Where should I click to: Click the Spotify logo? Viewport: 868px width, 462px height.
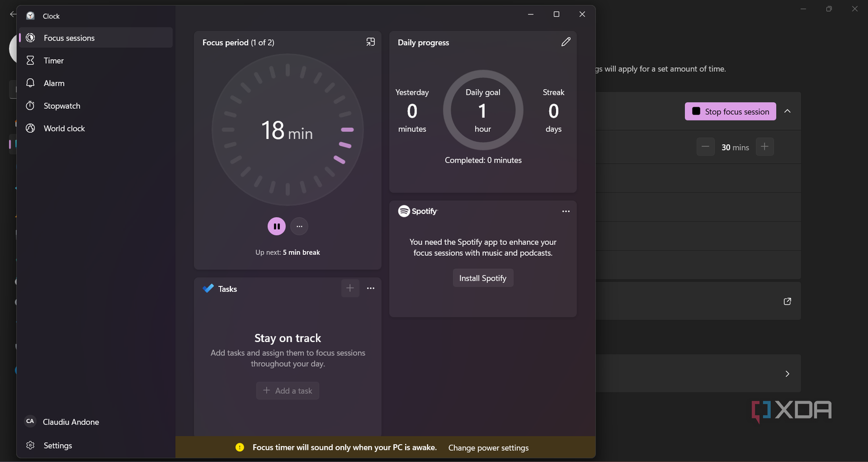418,211
